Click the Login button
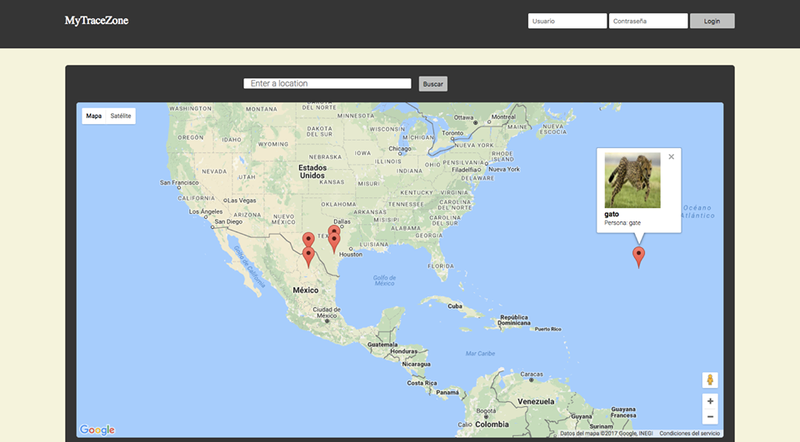800x442 pixels. tap(712, 21)
